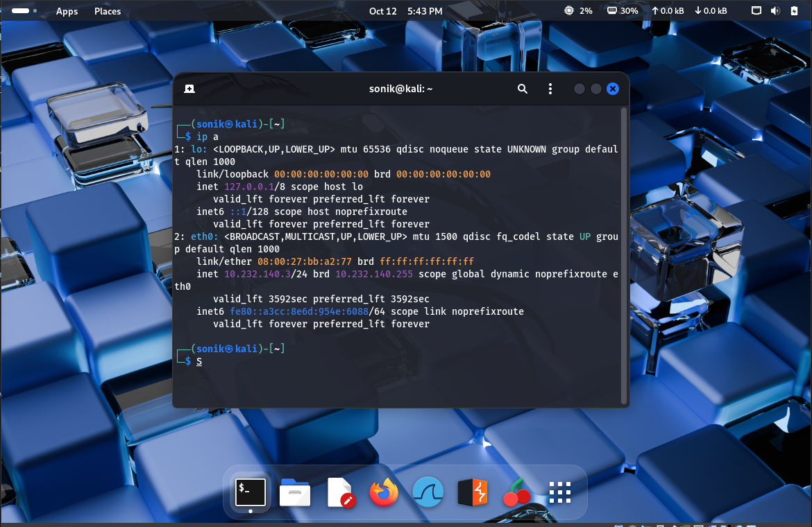812x527 pixels.
Task: Open terminal search
Action: [523, 89]
